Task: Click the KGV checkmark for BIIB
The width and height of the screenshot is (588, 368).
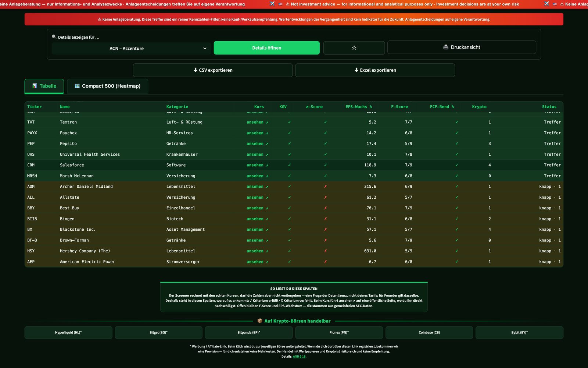Action: pyautogui.click(x=290, y=219)
